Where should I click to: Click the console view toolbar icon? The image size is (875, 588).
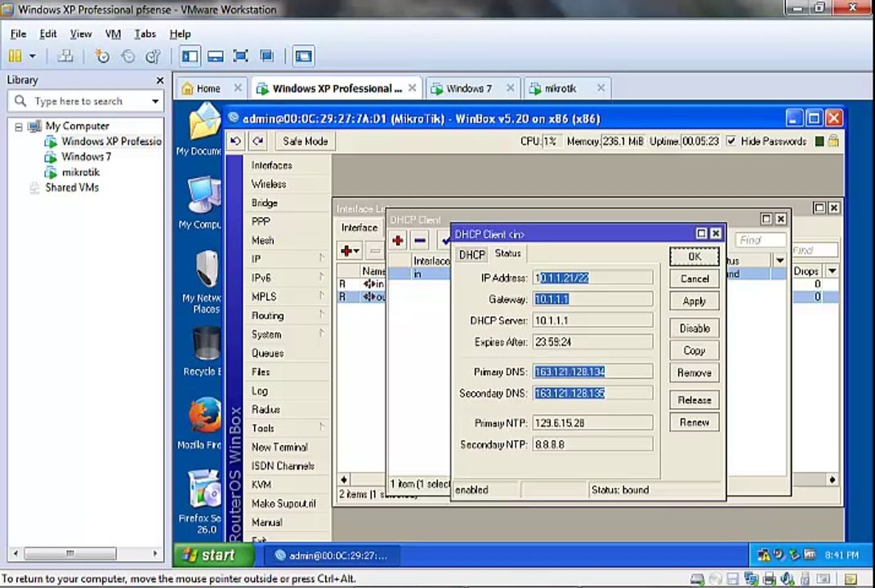coord(304,56)
